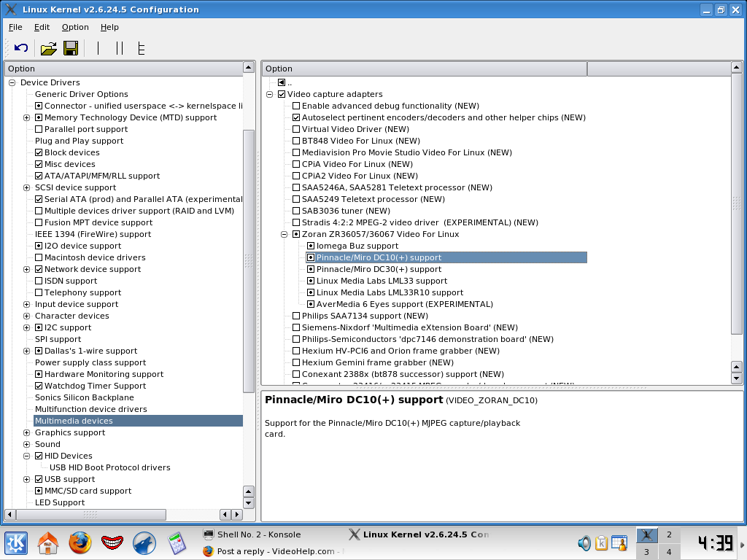Open the Home folder taskbar icon

coord(48,542)
